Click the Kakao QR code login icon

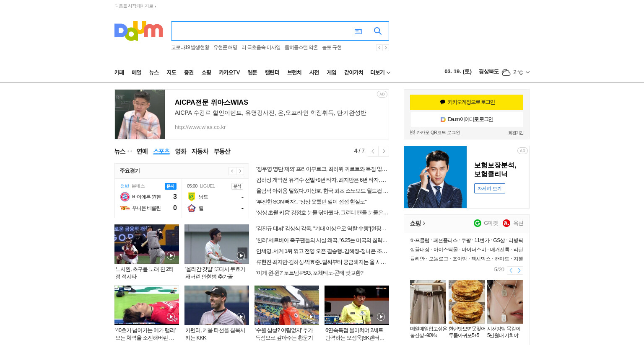pyautogui.click(x=412, y=132)
